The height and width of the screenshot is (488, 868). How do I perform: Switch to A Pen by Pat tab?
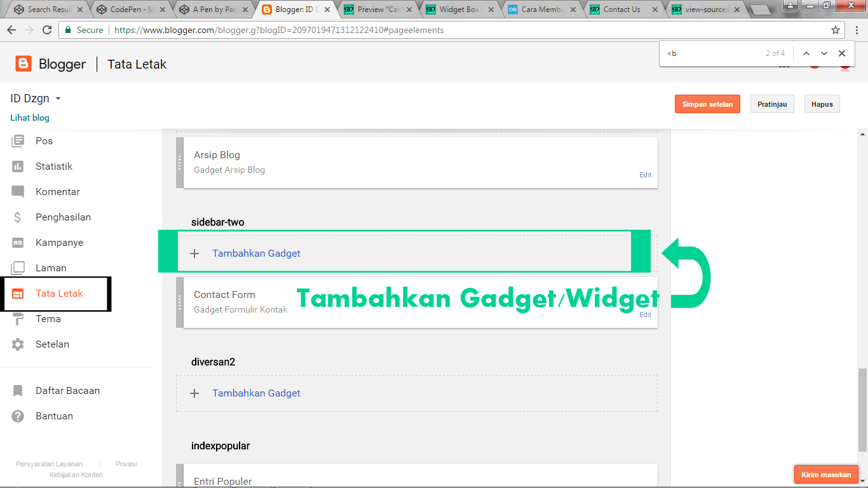[x=212, y=10]
